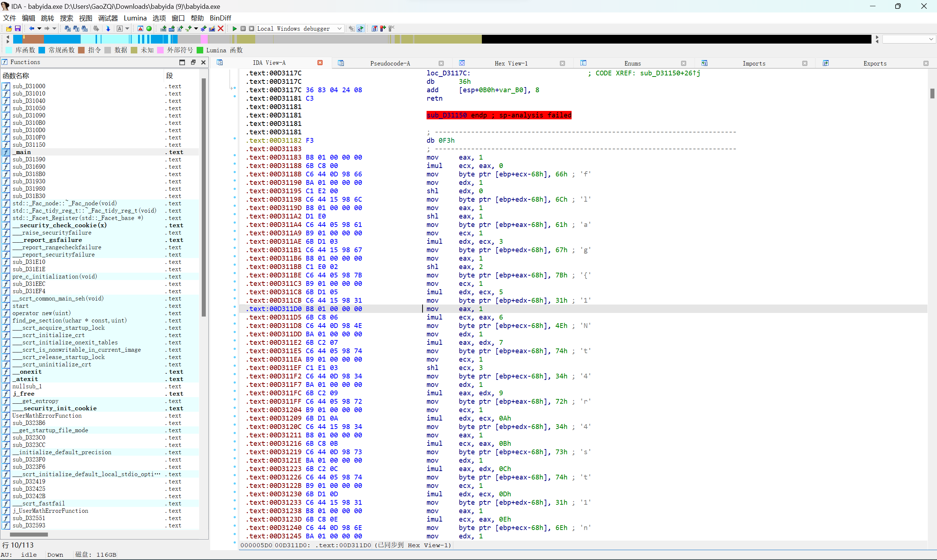937x560 pixels.
Task: Jump forward with the gray right arrow
Action: click(47, 29)
